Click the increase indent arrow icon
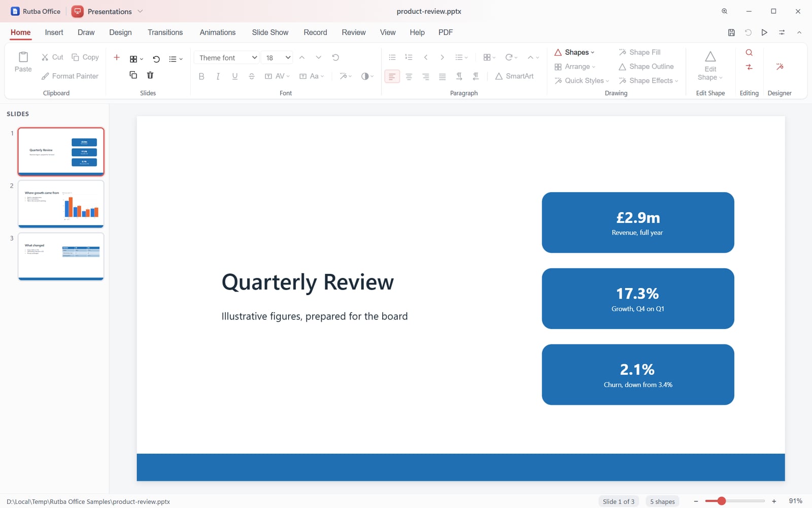The width and height of the screenshot is (812, 508). (x=442, y=57)
